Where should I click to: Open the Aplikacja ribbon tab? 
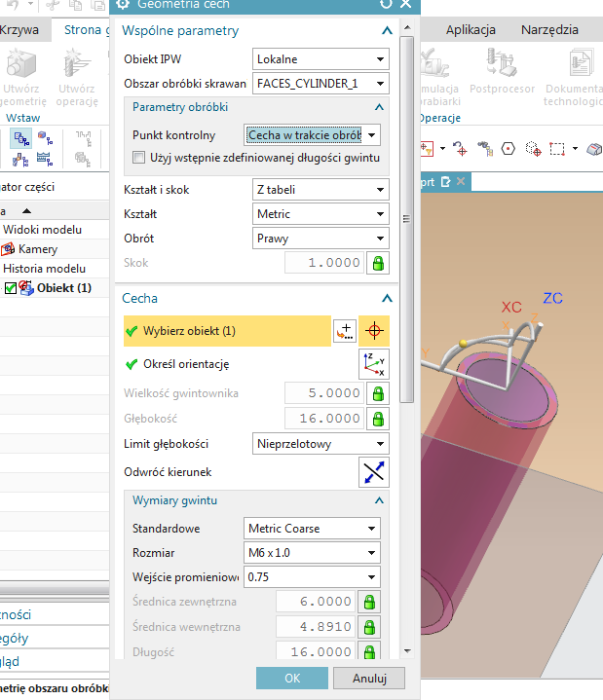[x=471, y=30]
